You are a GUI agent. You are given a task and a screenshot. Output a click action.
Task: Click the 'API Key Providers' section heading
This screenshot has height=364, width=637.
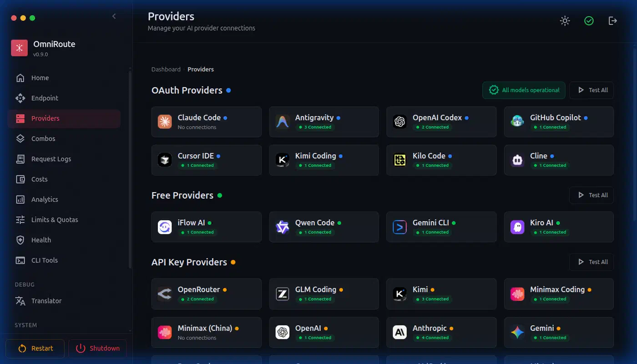189,262
